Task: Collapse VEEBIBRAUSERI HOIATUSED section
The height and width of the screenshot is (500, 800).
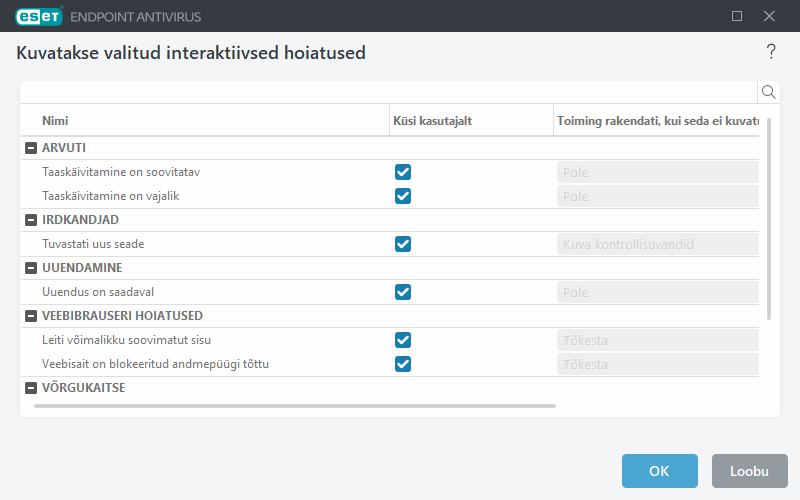Action: 31,316
